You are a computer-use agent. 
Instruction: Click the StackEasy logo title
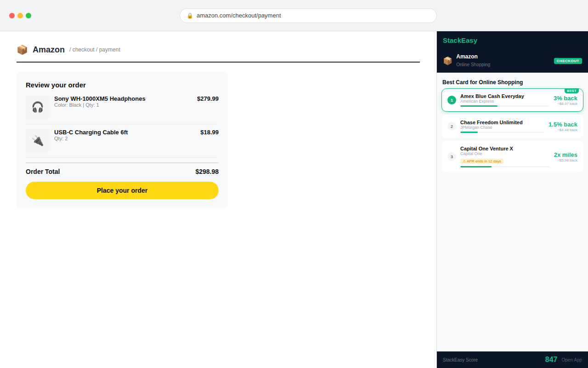(460, 40)
